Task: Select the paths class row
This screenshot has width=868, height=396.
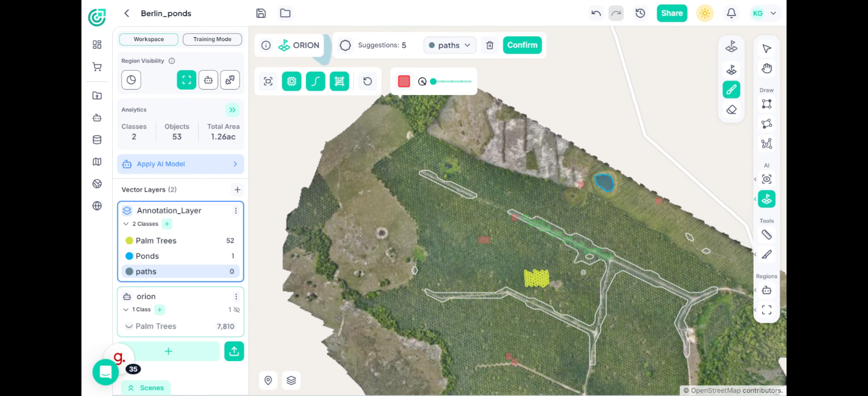Action: click(180, 272)
